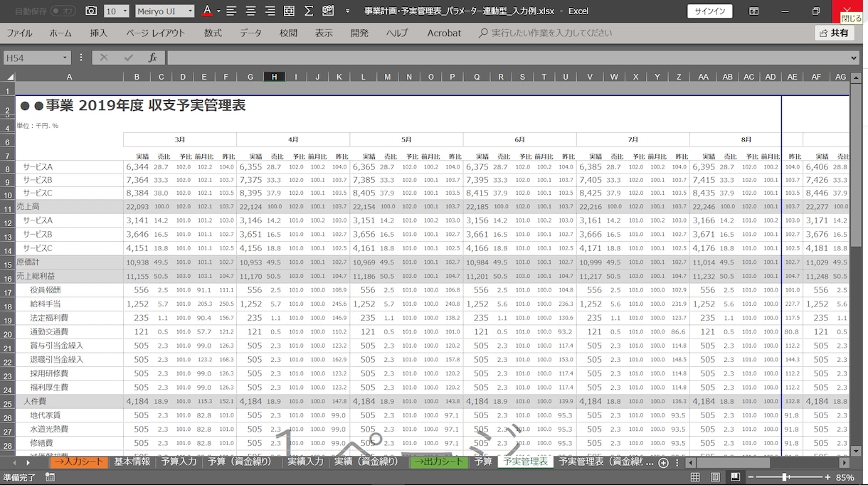The height and width of the screenshot is (485, 868).
Task: Open the ホーム ribbon tab
Action: [60, 33]
